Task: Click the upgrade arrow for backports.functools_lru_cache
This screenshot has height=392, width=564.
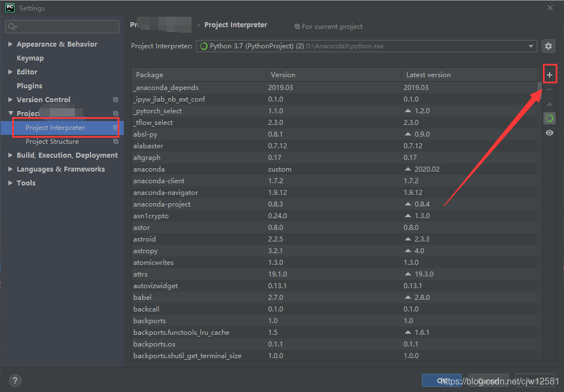Action: click(408, 332)
